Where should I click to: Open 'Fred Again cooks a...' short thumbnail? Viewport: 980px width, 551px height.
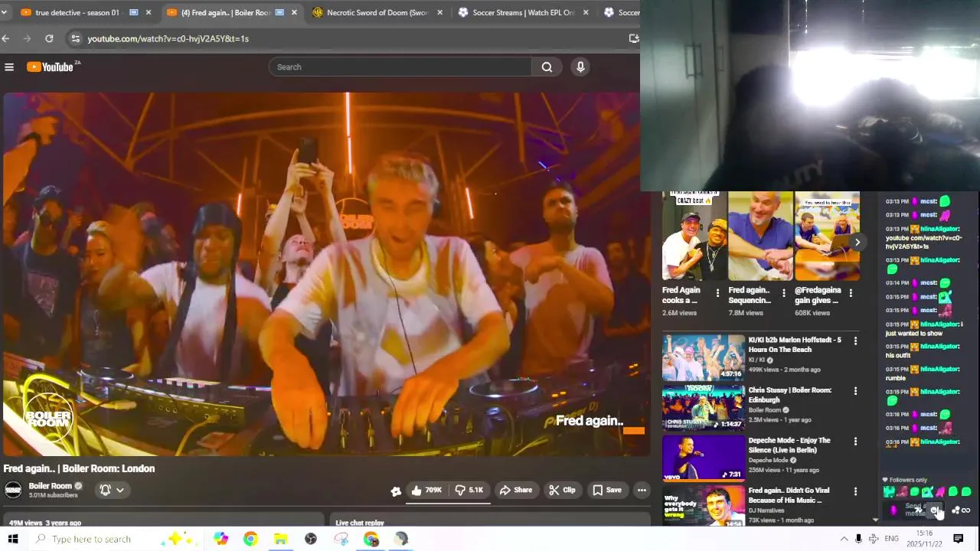(x=694, y=236)
